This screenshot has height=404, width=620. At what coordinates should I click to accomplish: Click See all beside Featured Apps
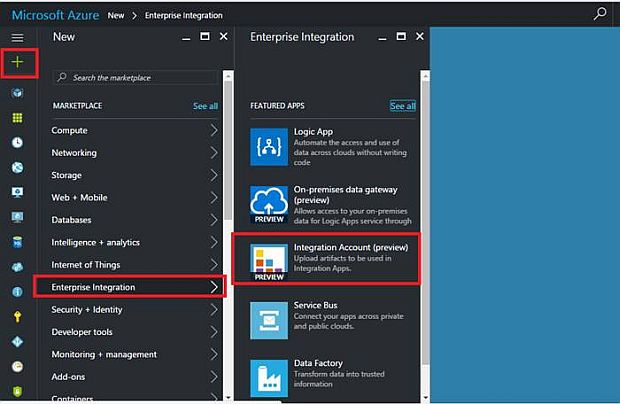[403, 106]
